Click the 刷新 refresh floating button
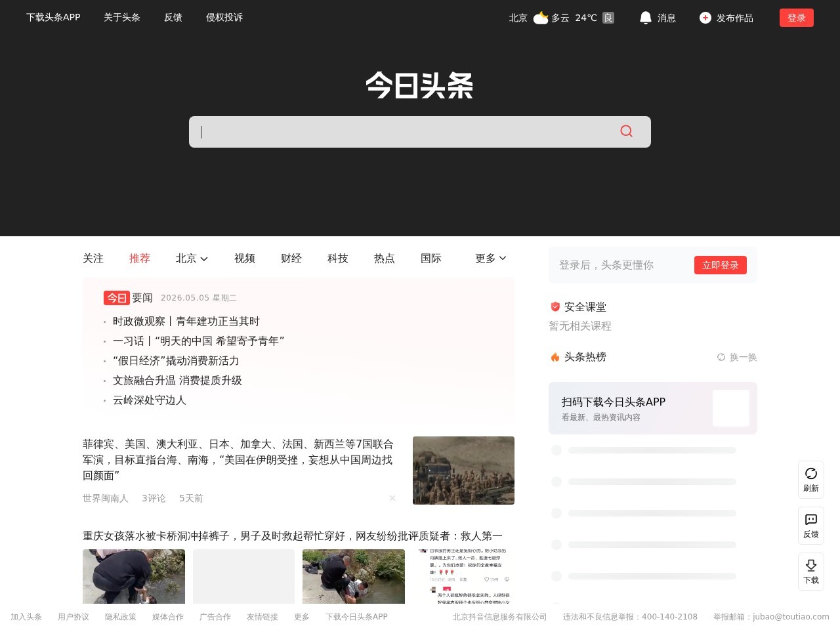This screenshot has width=840, height=630. (811, 480)
